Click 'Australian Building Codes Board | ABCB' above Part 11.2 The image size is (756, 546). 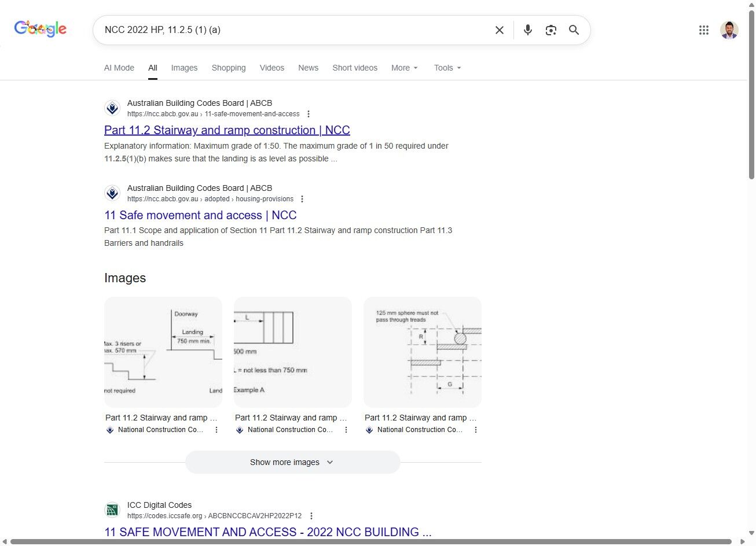click(200, 103)
